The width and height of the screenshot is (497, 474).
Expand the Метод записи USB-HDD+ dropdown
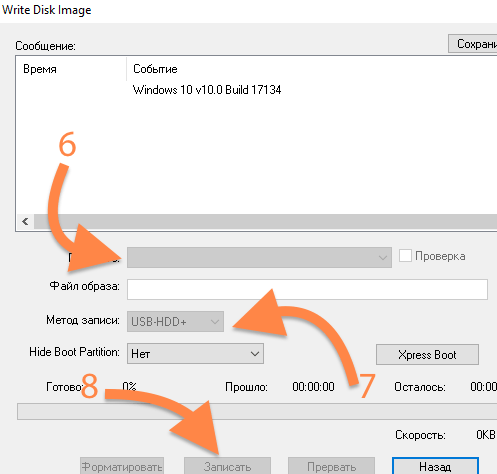tap(175, 322)
